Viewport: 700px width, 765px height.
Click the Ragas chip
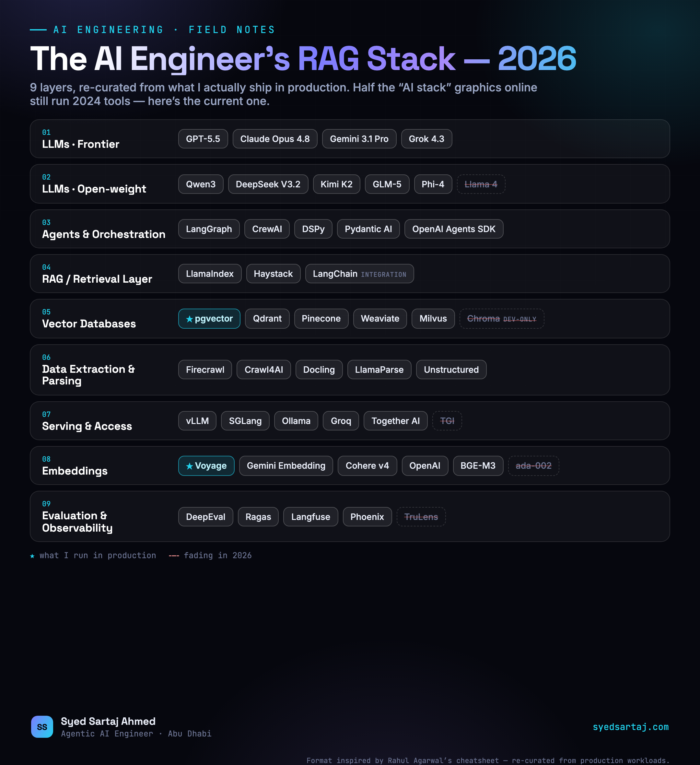point(258,517)
